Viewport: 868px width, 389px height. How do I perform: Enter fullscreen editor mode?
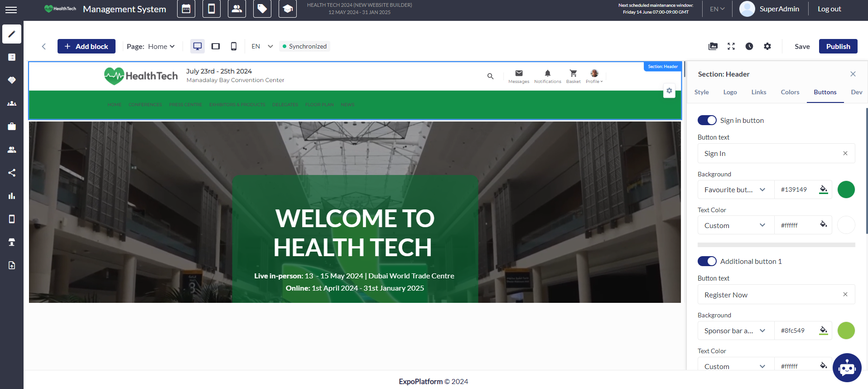pos(731,46)
